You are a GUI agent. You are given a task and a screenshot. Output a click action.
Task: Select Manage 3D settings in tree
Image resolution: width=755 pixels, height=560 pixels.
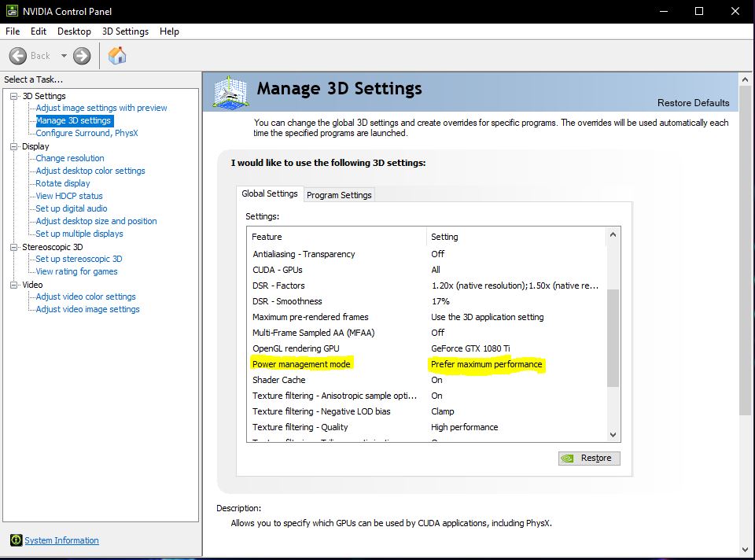[74, 120]
